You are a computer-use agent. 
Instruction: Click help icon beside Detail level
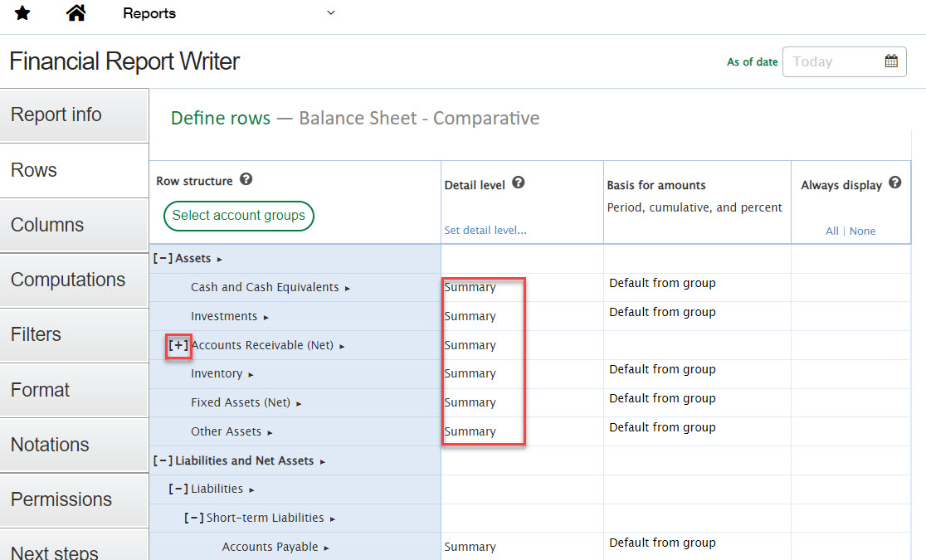click(x=518, y=183)
